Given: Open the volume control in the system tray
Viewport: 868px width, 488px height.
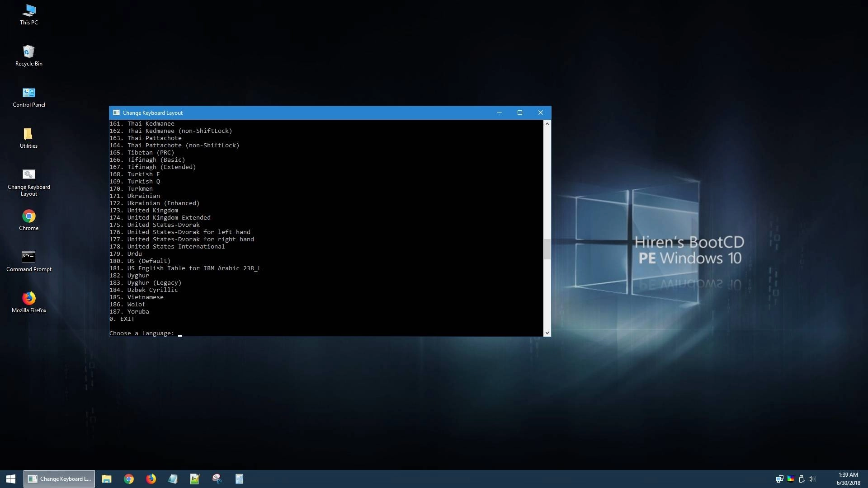Looking at the screenshot, I should [812, 479].
